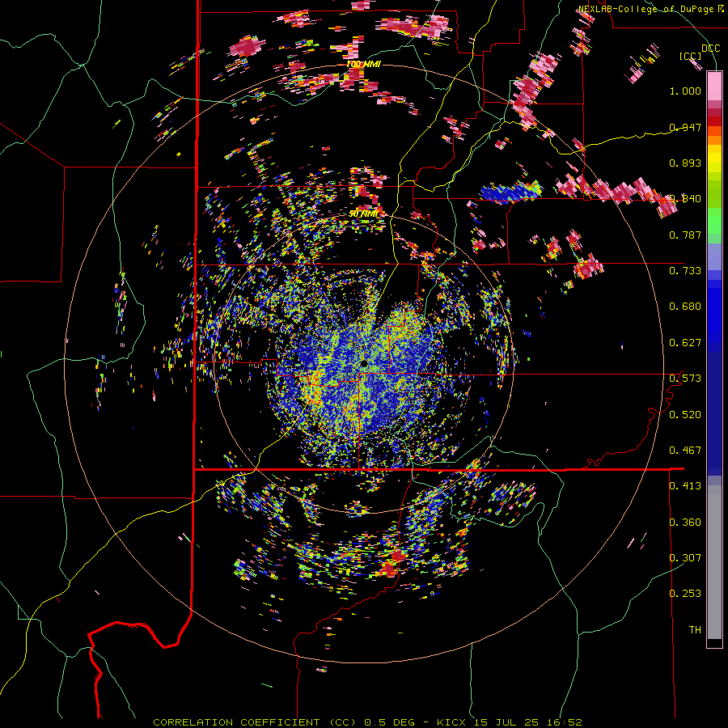Click the 0.307 color scale label
The height and width of the screenshot is (728, 728).
[x=685, y=558]
